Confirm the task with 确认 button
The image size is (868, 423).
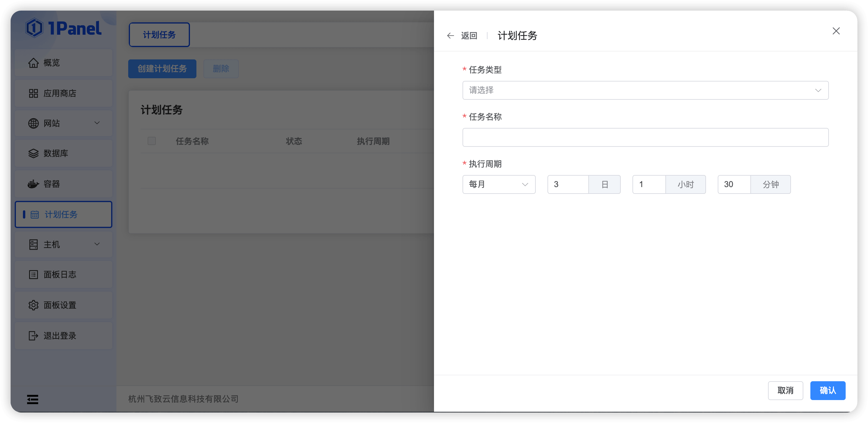coord(827,390)
